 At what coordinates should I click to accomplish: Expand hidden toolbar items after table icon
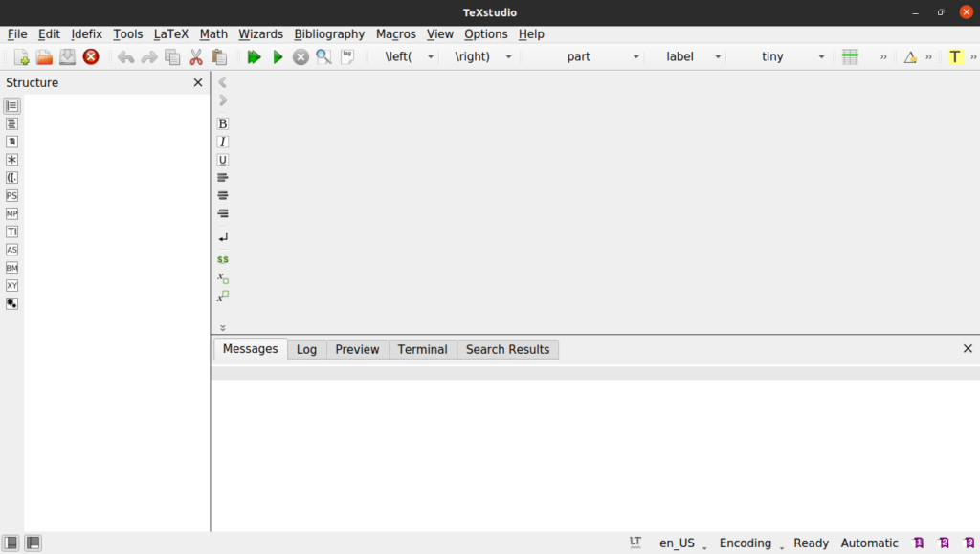[883, 57]
